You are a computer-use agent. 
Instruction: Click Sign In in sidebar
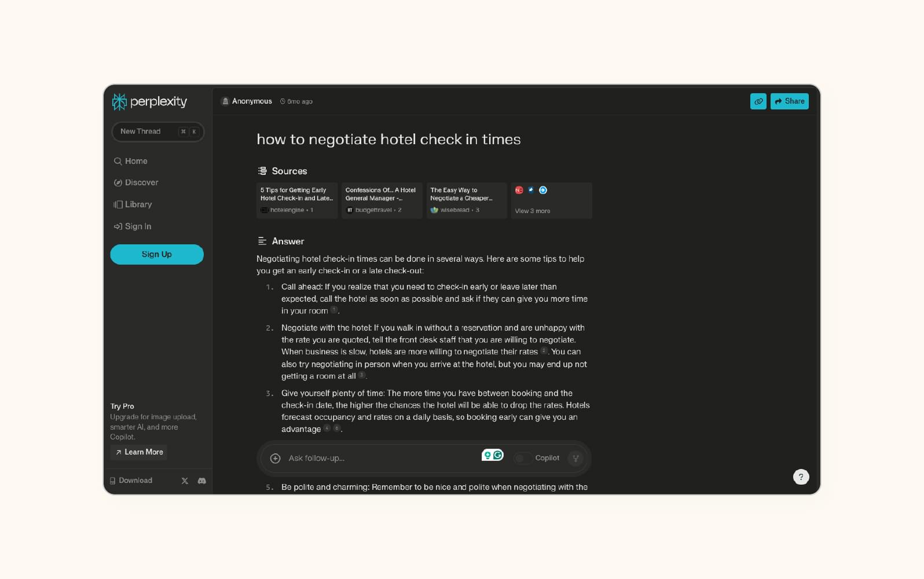coord(133,226)
